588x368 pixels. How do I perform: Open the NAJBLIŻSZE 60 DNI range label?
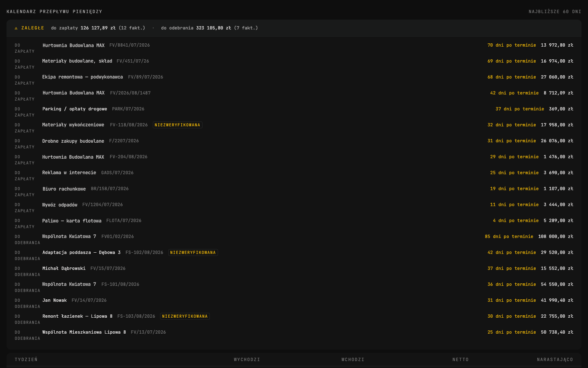click(x=555, y=11)
